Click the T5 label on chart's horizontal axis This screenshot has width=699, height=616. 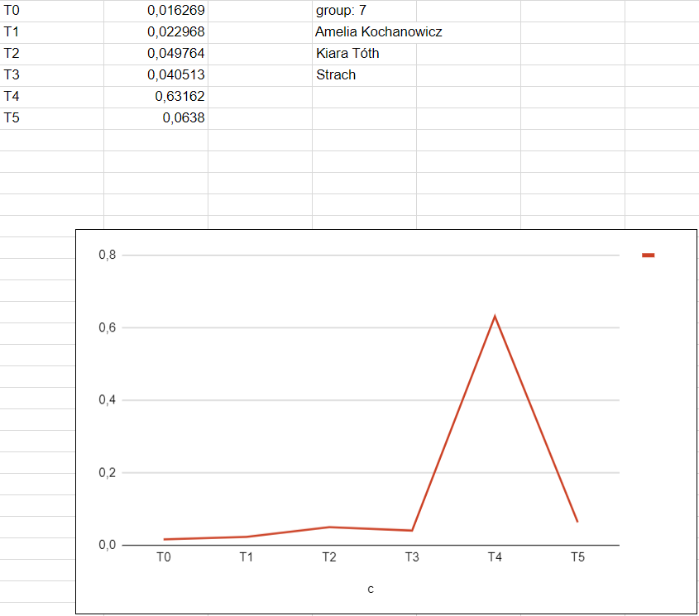[577, 557]
